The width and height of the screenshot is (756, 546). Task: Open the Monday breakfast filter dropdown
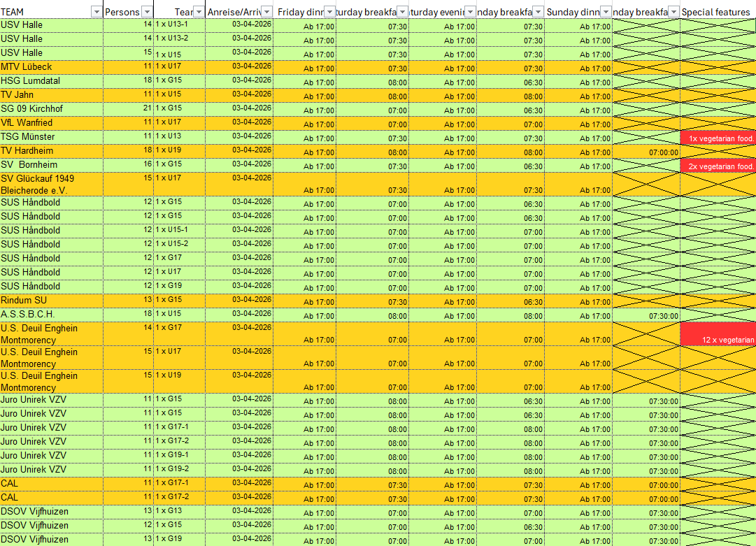click(x=673, y=11)
